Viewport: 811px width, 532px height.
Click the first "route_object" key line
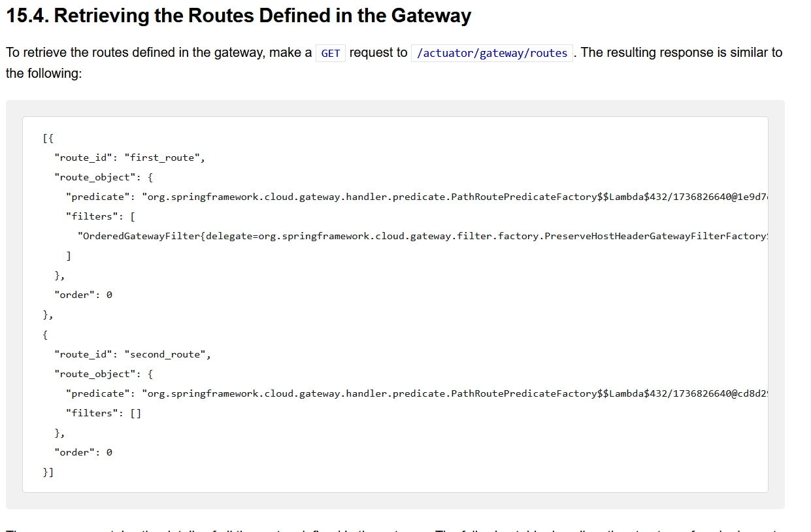[103, 177]
